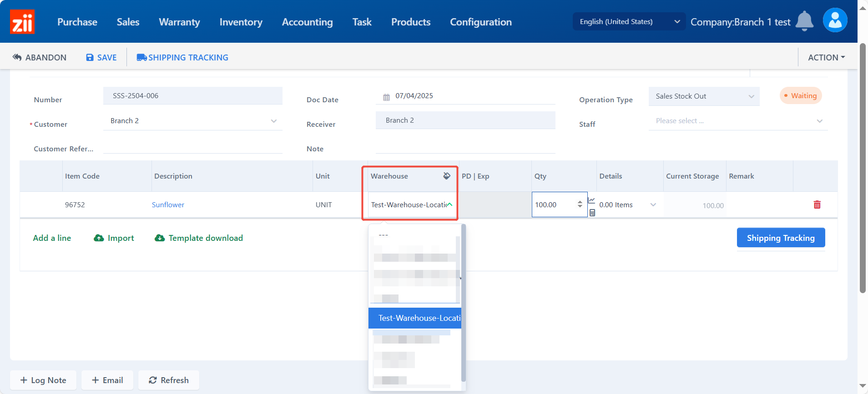Open the Operation Type dropdown
This screenshot has width=868, height=394.
703,96
